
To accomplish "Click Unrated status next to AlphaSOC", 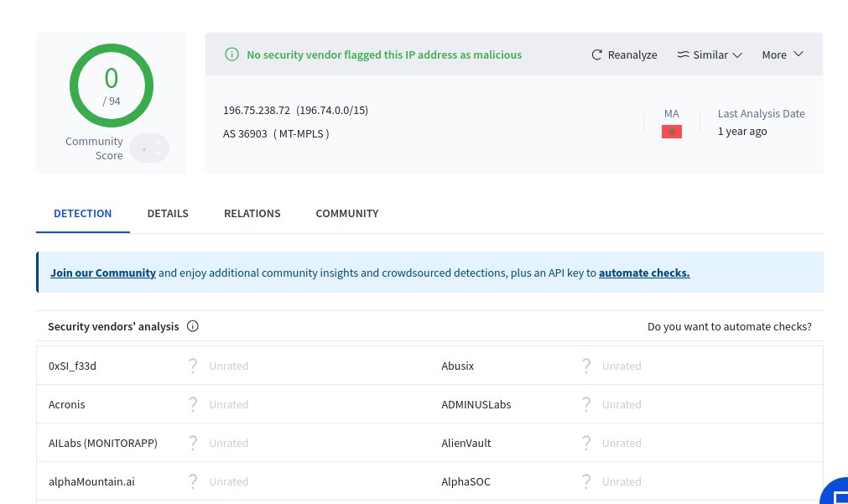I will tap(622, 481).
